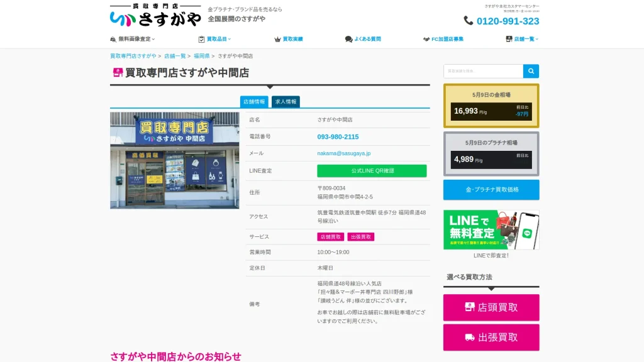This screenshot has width=644, height=362.
Task: Click the さすがや中間店からのお知らせ heading
Action: [175, 356]
